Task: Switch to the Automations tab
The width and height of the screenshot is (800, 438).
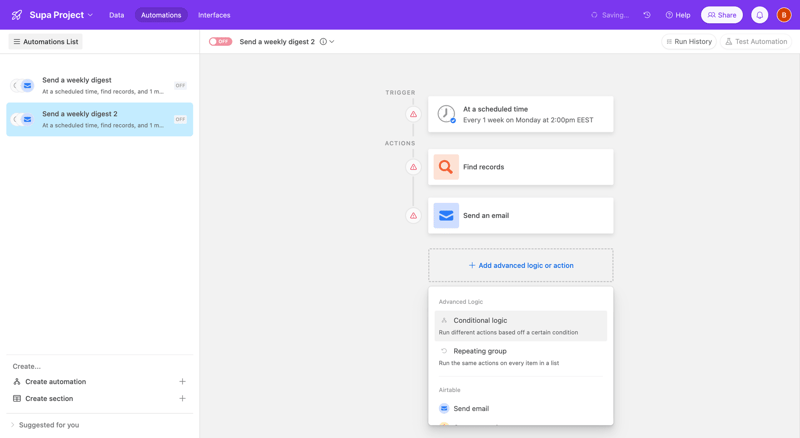Action: coord(161,15)
